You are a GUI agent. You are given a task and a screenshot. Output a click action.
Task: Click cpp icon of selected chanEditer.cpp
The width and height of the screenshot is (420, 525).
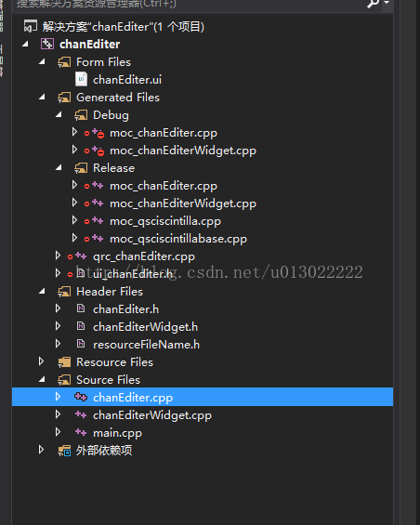point(81,397)
